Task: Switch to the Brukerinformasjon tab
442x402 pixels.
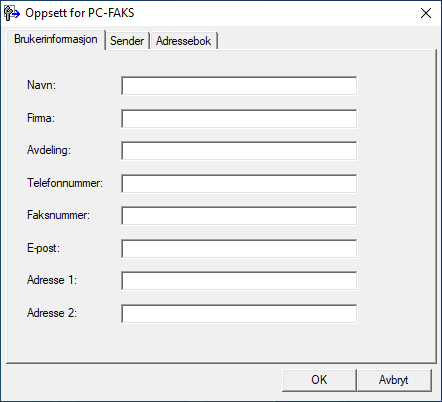Action: coord(56,39)
